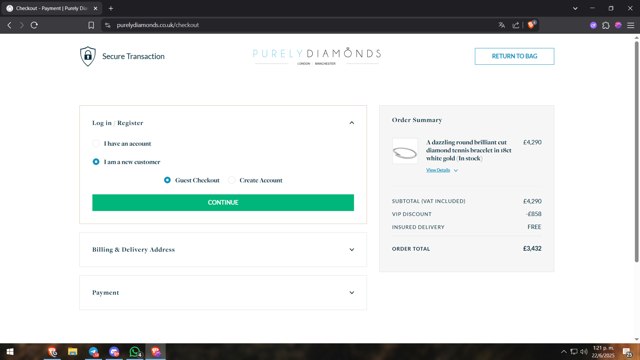This screenshot has width=640, height=360.
Task: Click the page vertical scrollbar thumb
Action: point(636,151)
